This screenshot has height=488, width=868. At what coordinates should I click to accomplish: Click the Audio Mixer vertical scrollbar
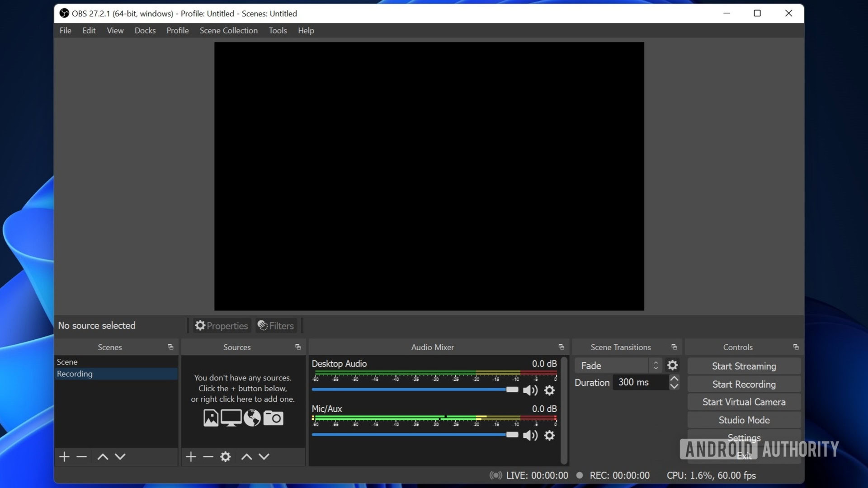(x=564, y=410)
